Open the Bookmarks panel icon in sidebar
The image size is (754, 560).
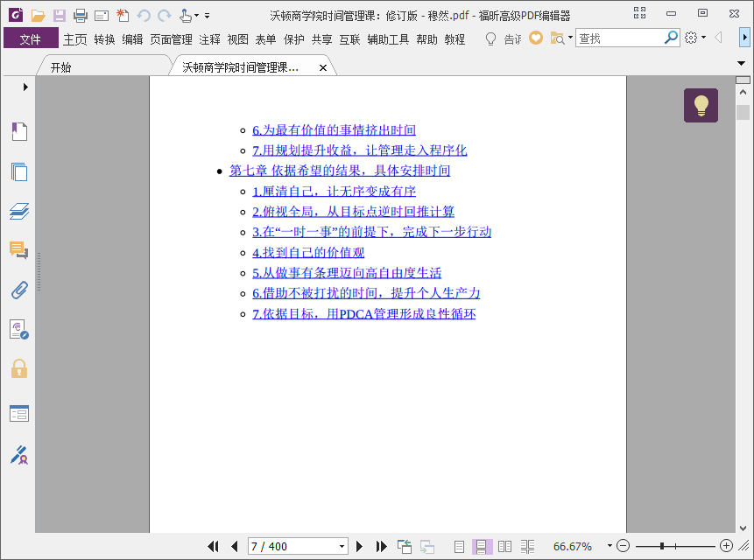pos(19,131)
